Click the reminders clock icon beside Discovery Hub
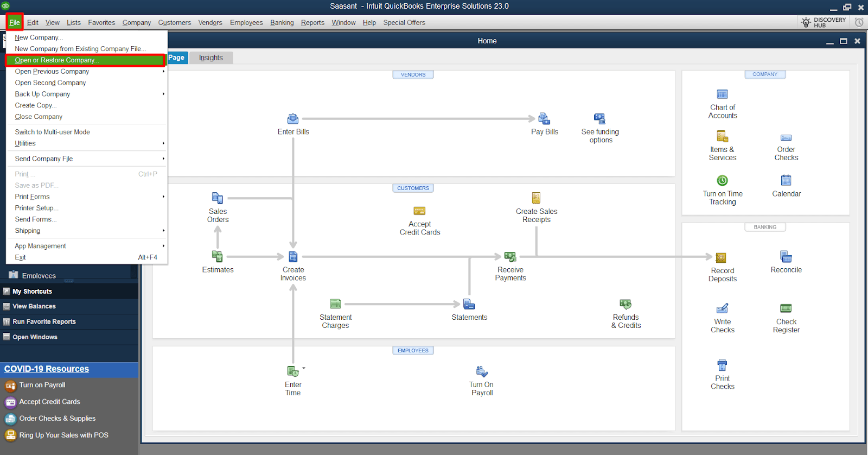The width and height of the screenshot is (868, 455). 859,22
